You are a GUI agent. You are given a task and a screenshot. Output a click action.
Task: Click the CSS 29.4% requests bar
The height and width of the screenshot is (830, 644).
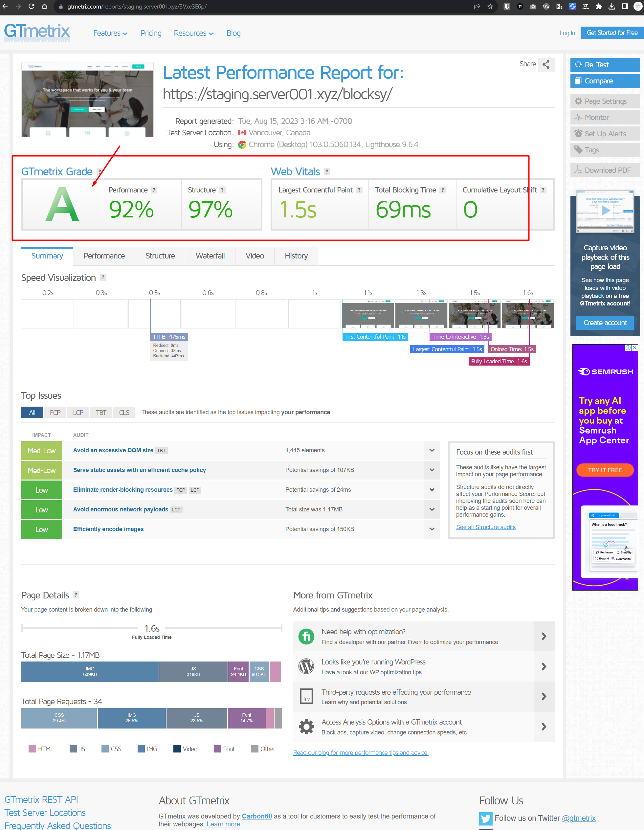click(59, 718)
